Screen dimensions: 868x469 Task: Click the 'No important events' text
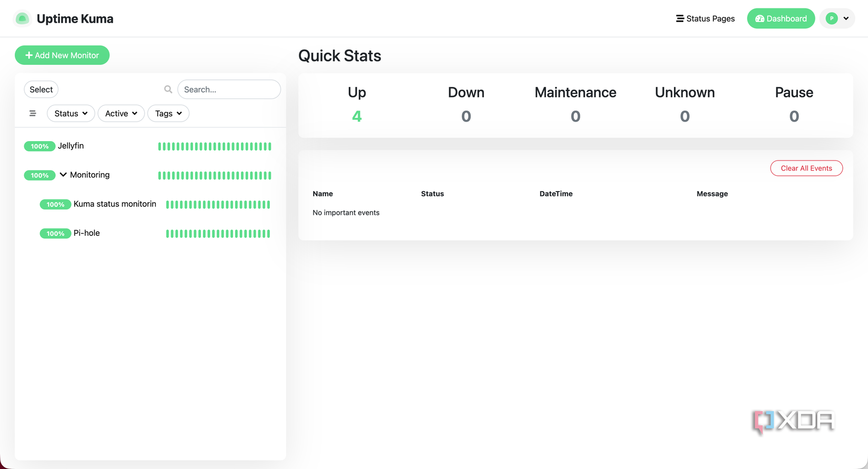[346, 213]
